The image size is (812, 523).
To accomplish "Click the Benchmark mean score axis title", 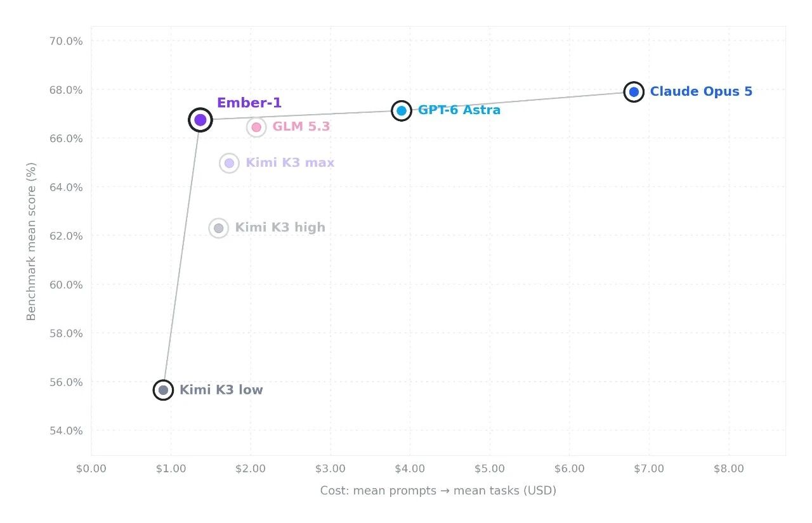I will pos(31,242).
